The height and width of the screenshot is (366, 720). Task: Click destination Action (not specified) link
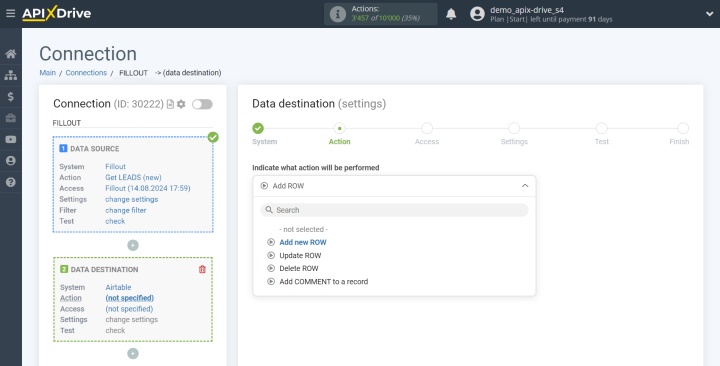(x=129, y=298)
